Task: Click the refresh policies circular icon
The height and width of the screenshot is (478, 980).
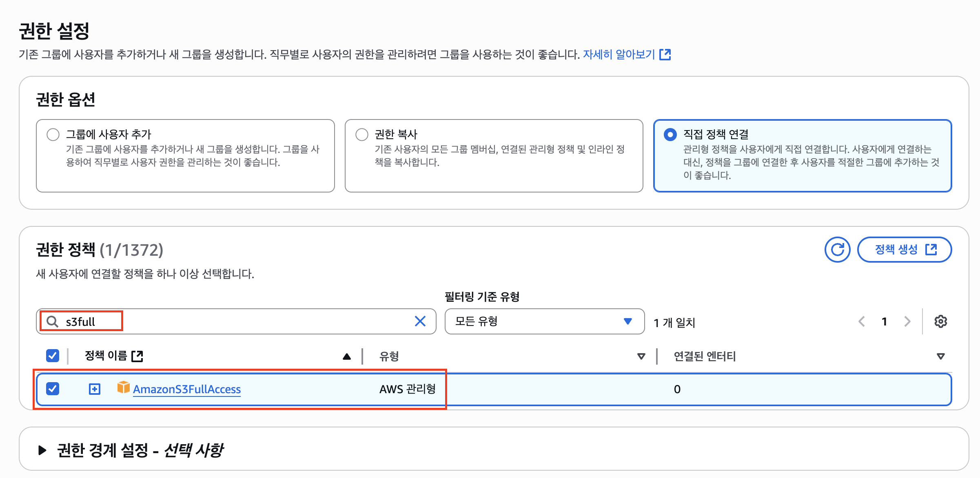Action: (837, 250)
